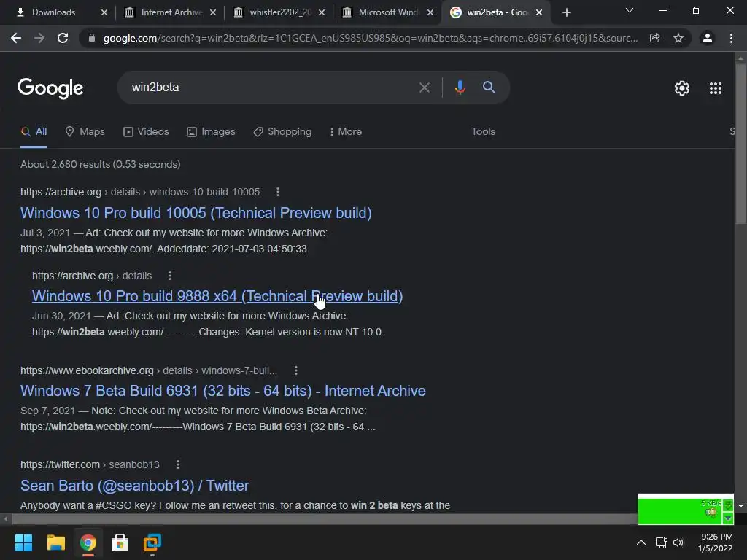Start voice search with microphone

click(460, 87)
